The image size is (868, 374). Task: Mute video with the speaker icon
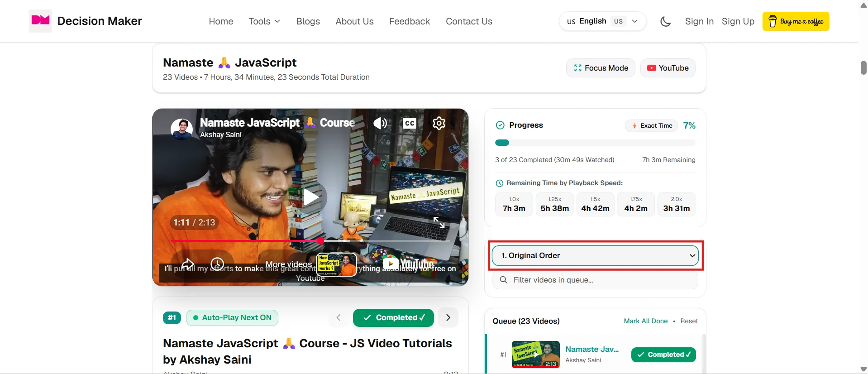pos(380,123)
